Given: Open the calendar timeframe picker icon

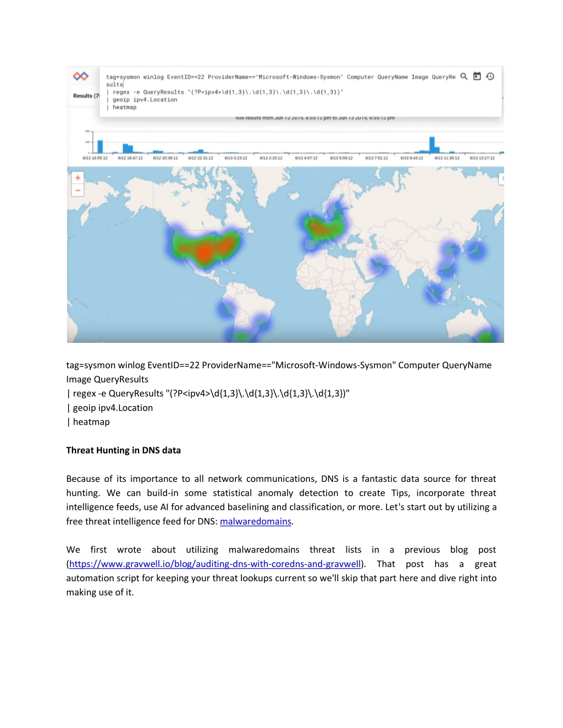Looking at the screenshot, I should 477,76.
